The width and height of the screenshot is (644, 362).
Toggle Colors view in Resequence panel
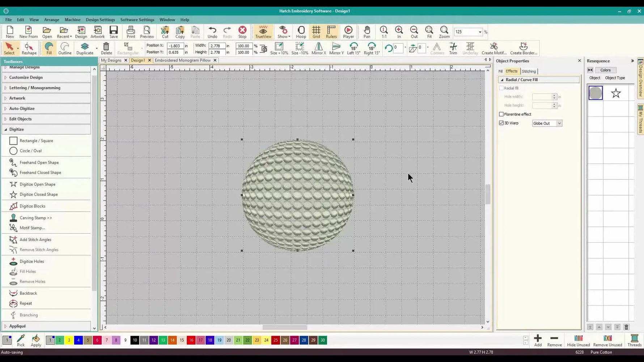(x=605, y=70)
